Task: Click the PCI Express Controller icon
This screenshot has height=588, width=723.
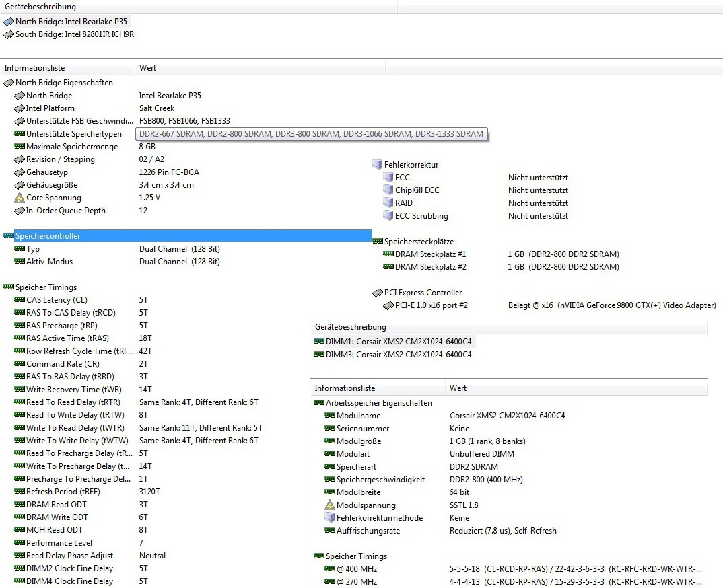Action: click(x=378, y=293)
